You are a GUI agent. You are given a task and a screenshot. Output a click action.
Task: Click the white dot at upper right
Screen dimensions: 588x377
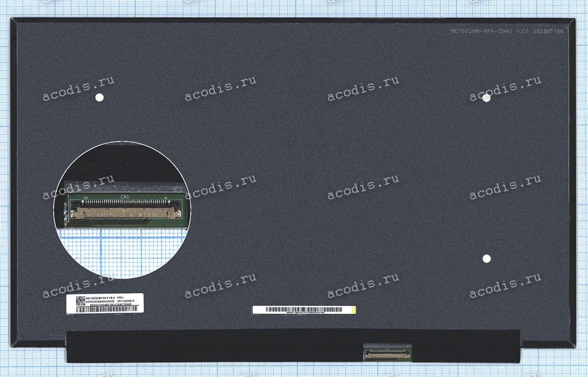(x=486, y=98)
